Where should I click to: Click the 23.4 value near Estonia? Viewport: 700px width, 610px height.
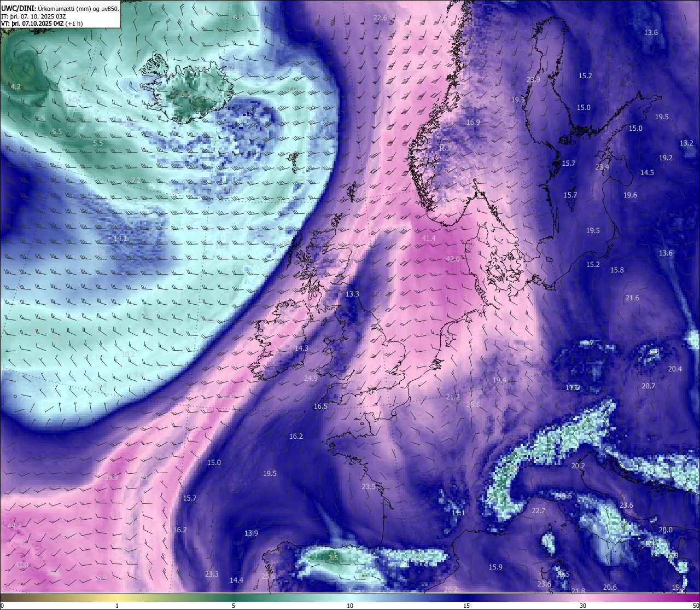click(x=602, y=167)
